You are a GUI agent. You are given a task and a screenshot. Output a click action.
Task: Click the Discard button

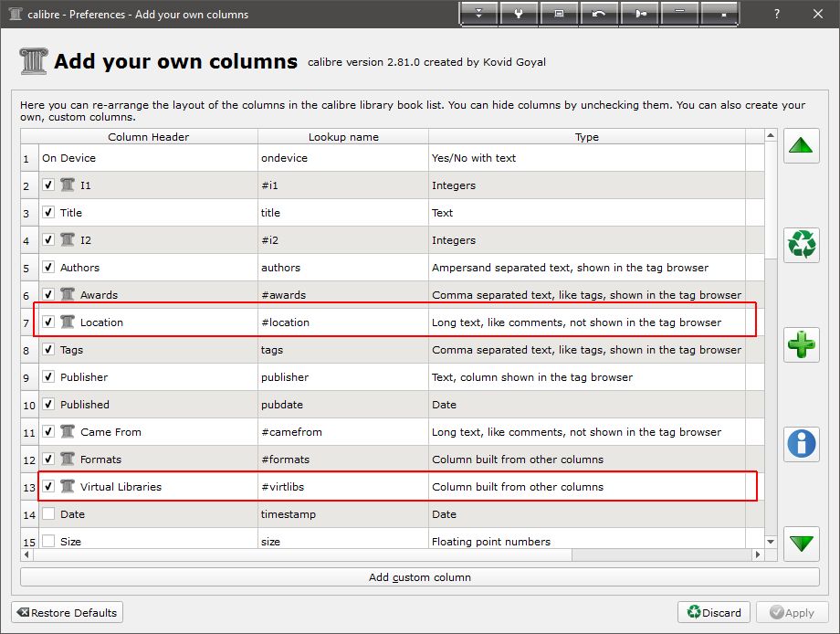click(714, 612)
